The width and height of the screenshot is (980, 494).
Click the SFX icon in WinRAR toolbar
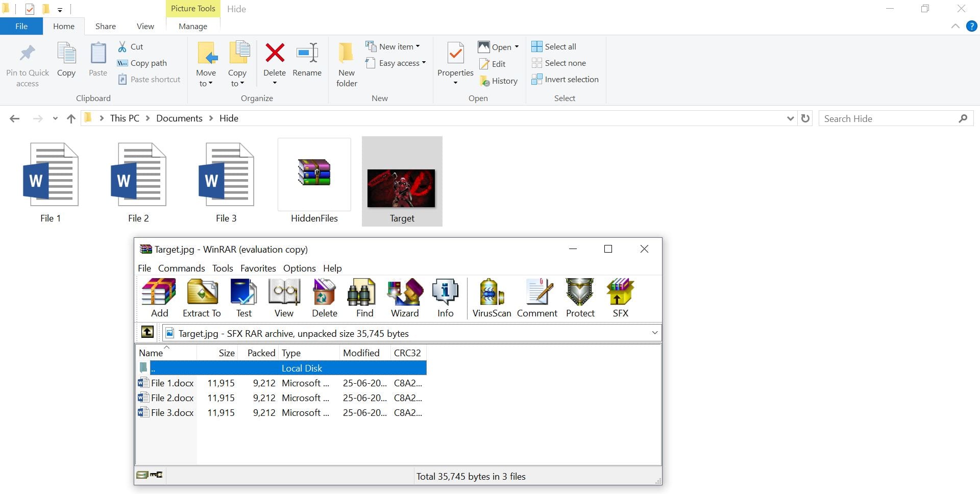[x=620, y=298]
